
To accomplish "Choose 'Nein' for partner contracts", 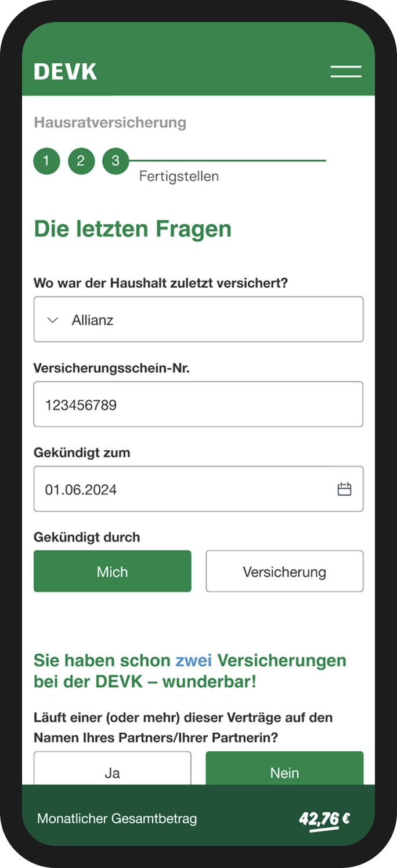I will (x=284, y=770).
